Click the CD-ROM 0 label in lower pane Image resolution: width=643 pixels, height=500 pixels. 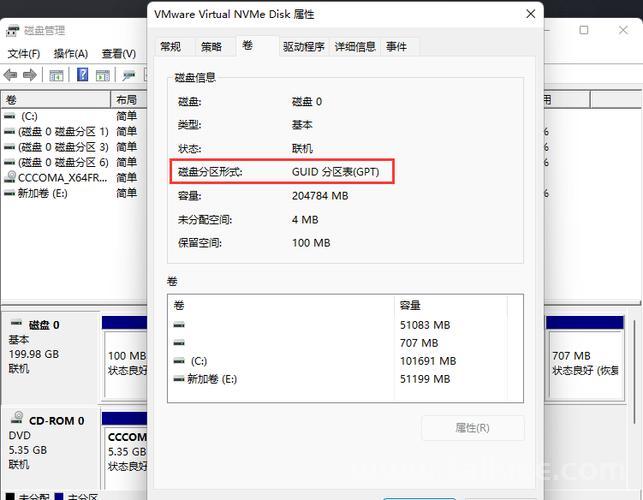pos(57,421)
